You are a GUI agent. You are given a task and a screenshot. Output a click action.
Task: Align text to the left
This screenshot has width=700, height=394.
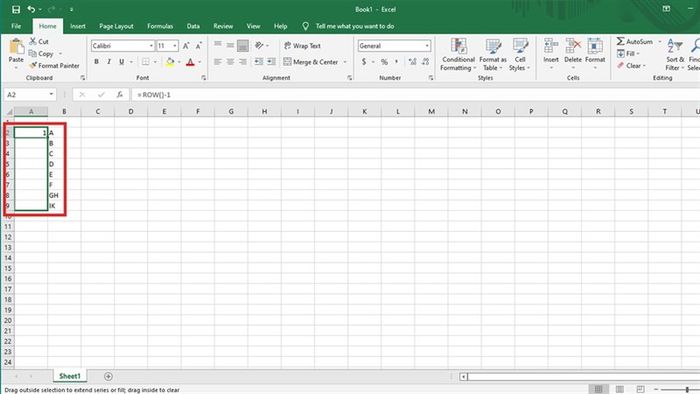217,62
